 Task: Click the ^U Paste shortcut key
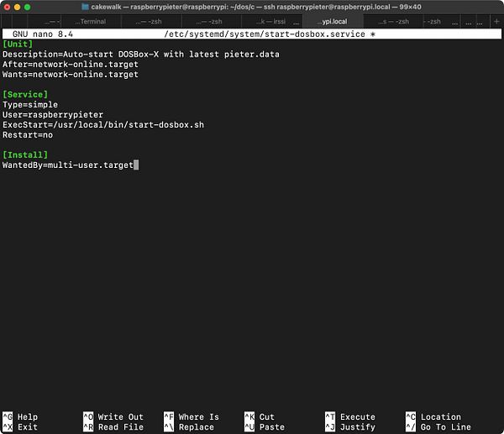(249, 427)
